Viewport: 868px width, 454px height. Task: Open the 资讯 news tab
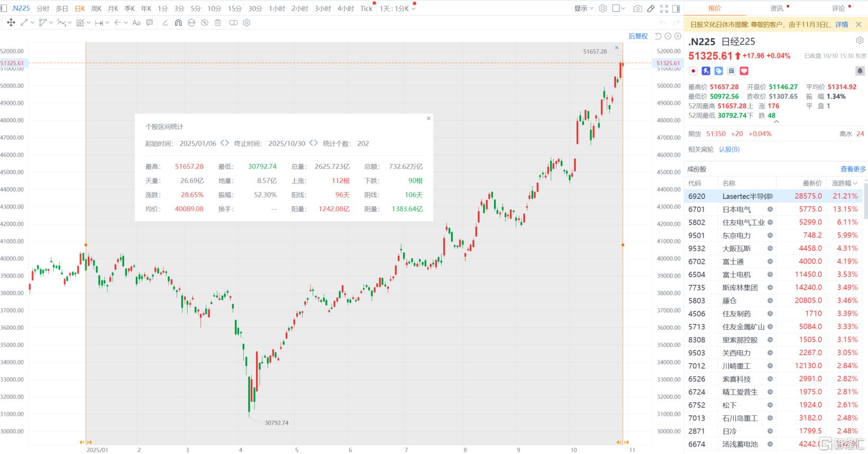click(776, 8)
